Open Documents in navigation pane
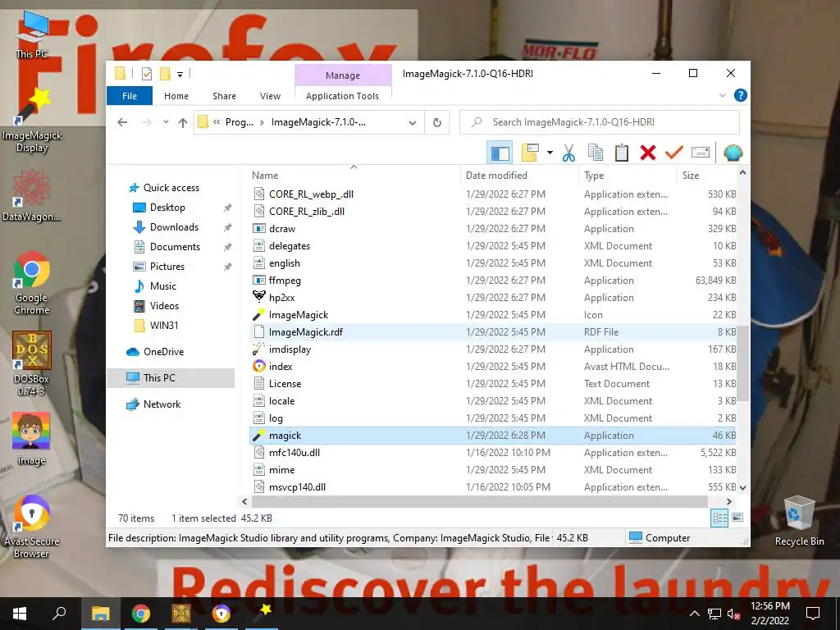Image resolution: width=840 pixels, height=630 pixels. [175, 247]
